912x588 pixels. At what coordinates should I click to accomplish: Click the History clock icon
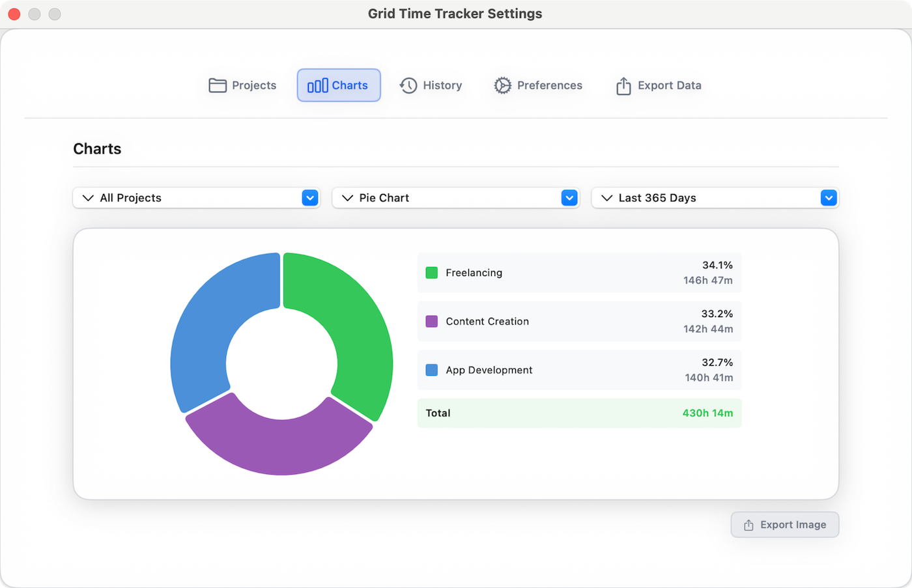408,85
